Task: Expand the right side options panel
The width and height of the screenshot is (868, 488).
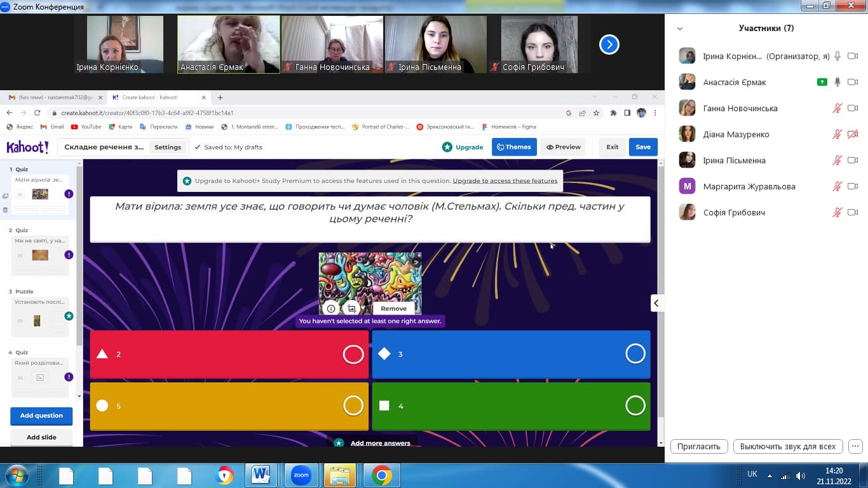Action: coord(656,303)
